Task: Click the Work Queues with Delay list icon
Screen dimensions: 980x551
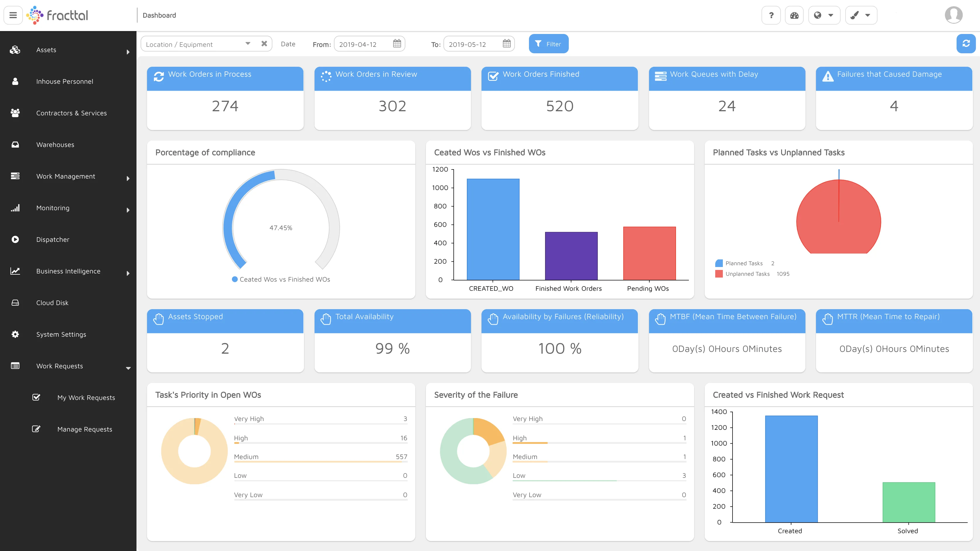Action: click(x=660, y=74)
